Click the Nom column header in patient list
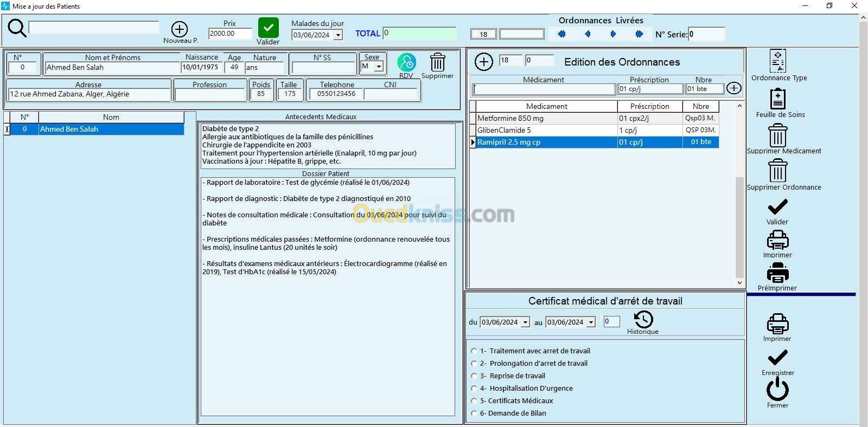 111,117
